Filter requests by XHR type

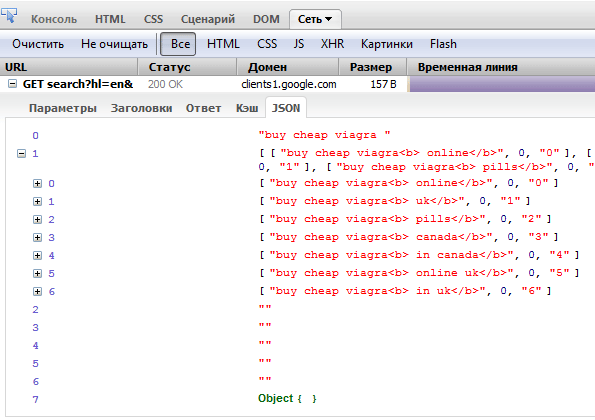[x=332, y=44]
